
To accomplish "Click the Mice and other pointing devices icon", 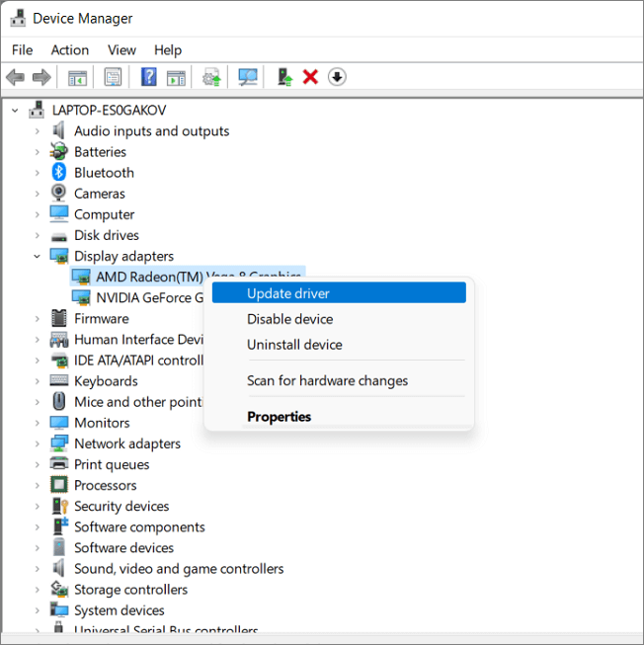I will pos(59,401).
